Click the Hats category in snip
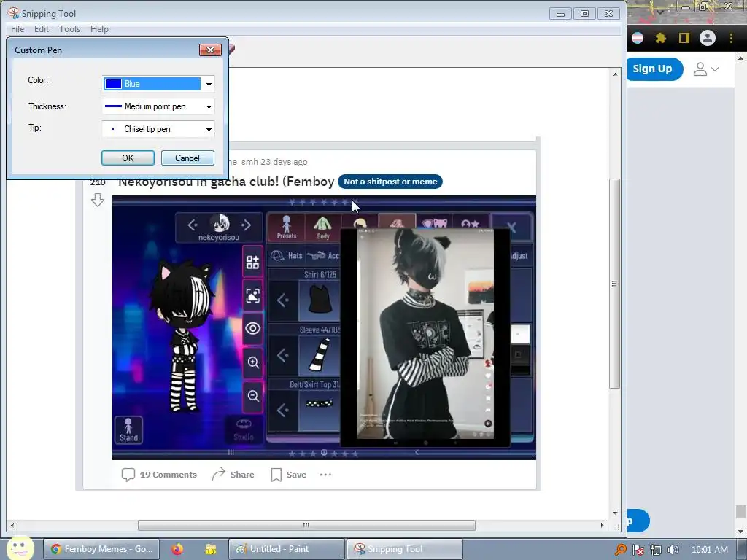Viewport: 747px width, 560px height. tap(287, 256)
